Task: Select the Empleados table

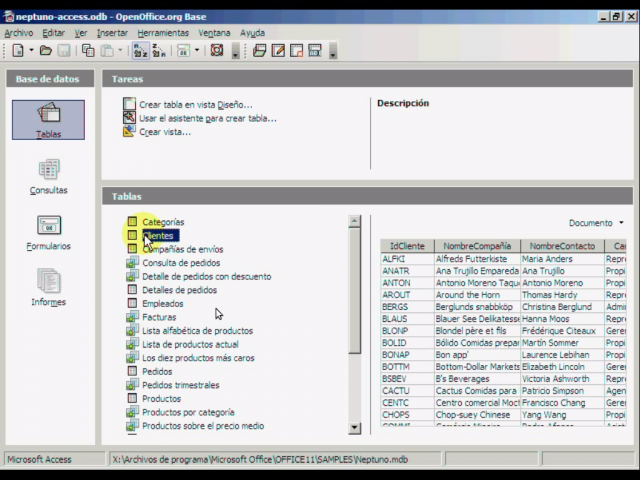Action: pos(162,304)
